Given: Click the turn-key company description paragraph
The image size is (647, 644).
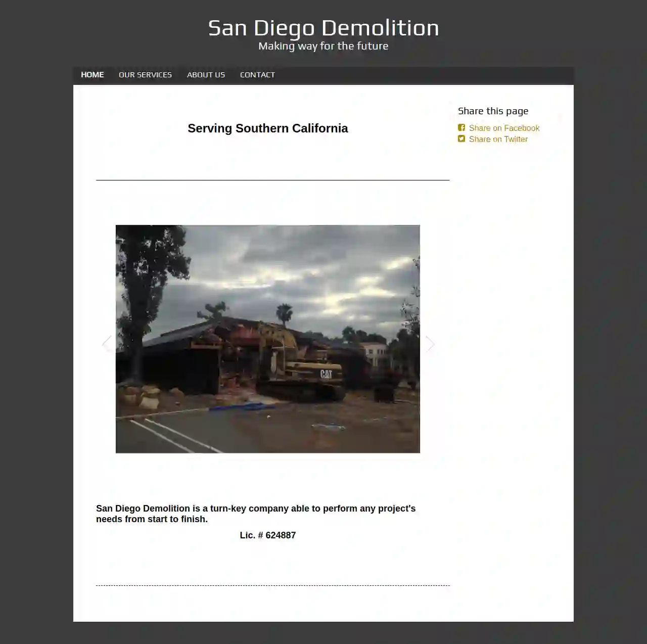Looking at the screenshot, I should pyautogui.click(x=256, y=514).
